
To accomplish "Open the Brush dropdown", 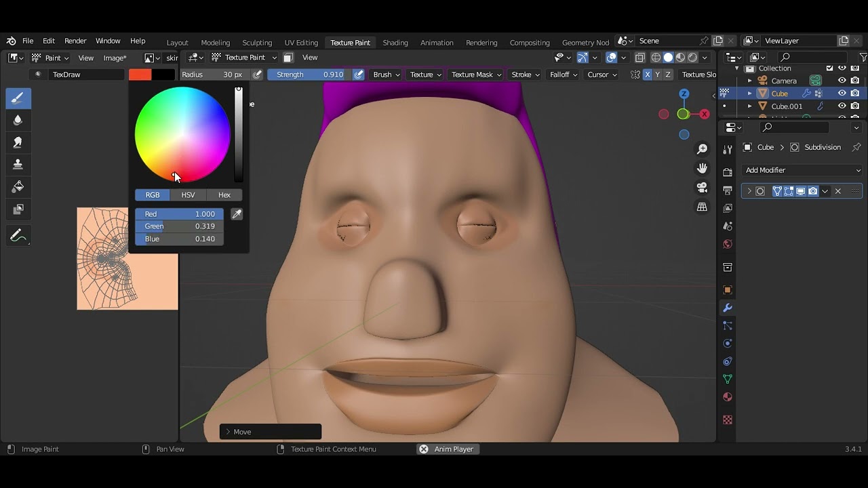I will [387, 75].
